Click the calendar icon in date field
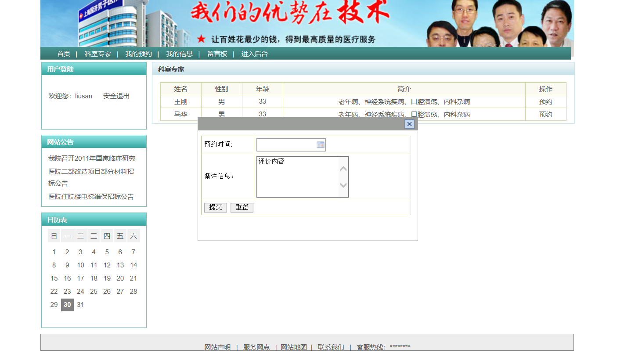 320,145
